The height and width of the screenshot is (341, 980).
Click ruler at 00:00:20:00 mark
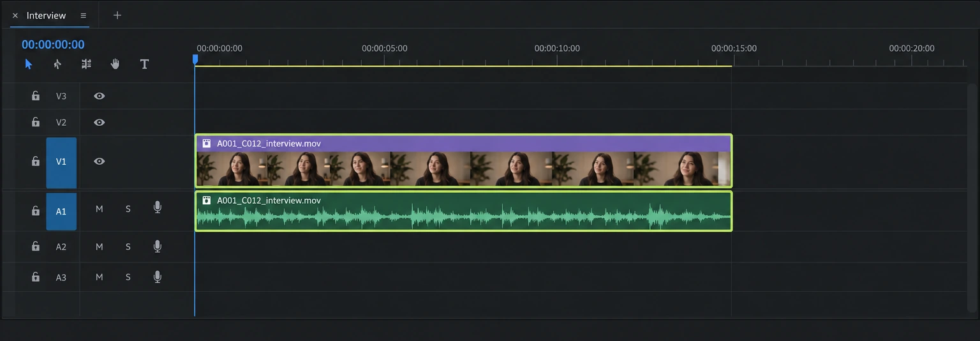click(x=912, y=48)
